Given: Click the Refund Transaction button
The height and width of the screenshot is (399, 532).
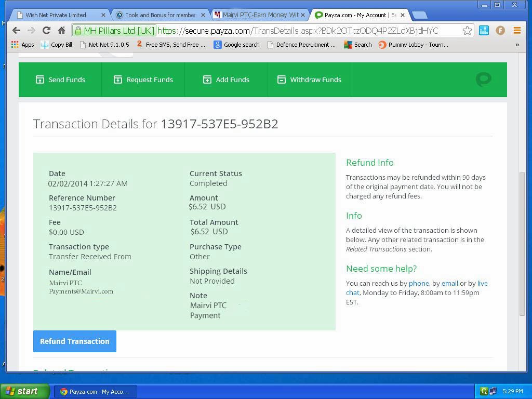Looking at the screenshot, I should 75,341.
